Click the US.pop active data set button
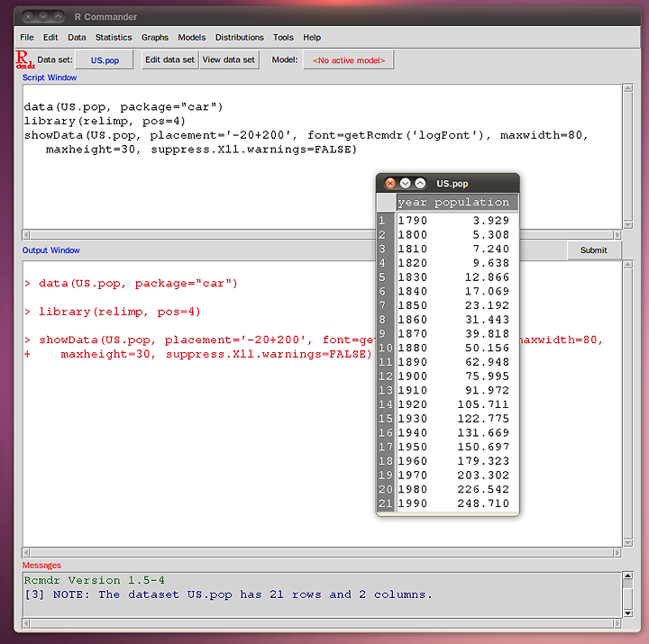 tap(105, 60)
